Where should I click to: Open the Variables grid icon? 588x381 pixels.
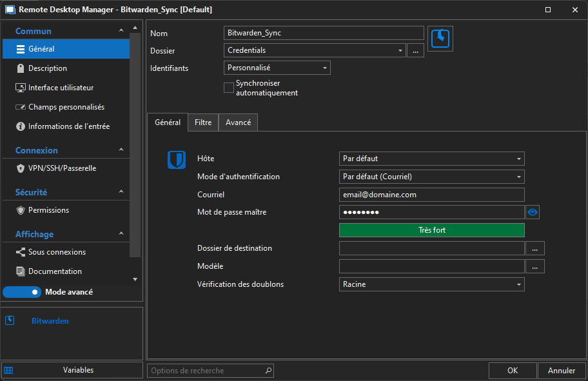point(8,370)
